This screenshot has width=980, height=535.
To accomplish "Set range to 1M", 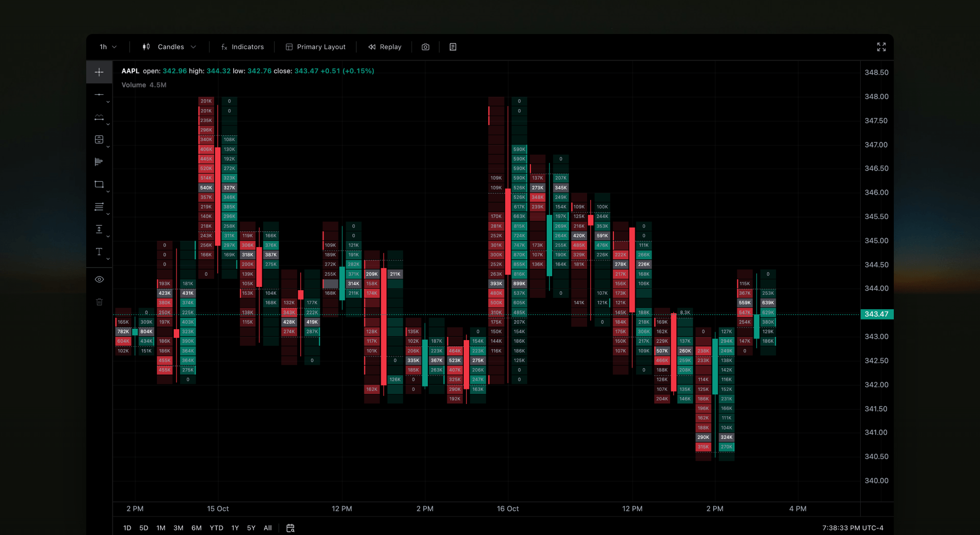I will (161, 528).
